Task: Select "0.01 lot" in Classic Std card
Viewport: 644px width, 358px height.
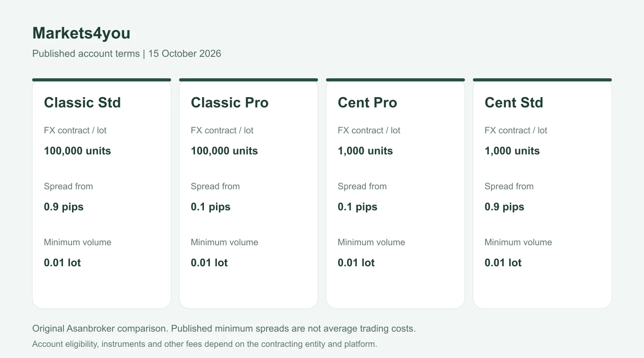Action: tap(62, 263)
